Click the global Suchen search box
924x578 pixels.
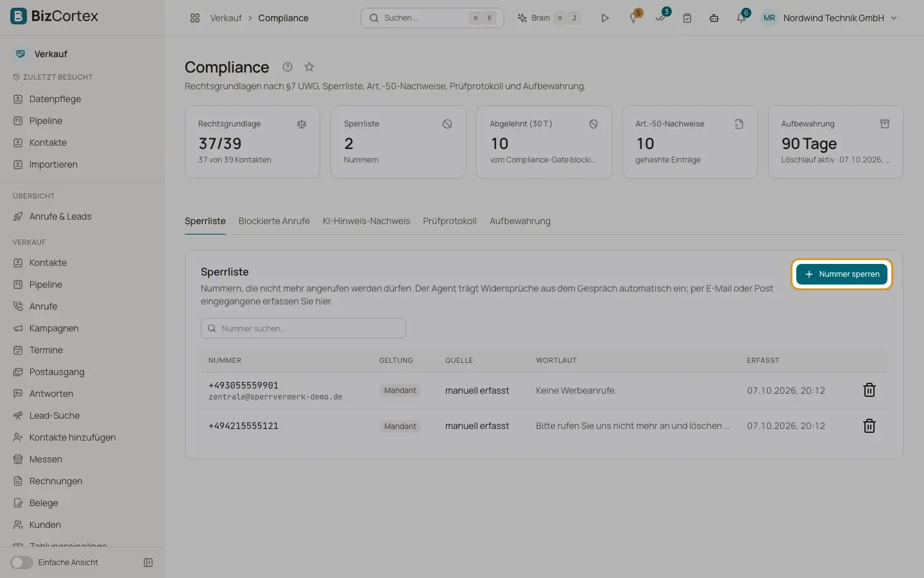[432, 18]
